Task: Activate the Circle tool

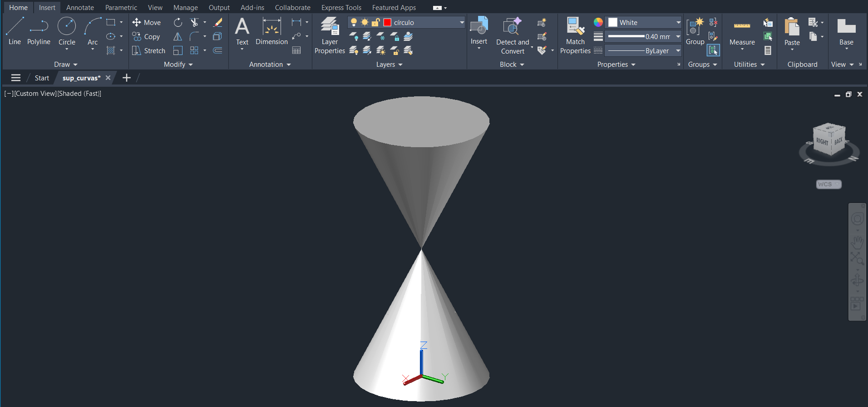Action: tap(67, 32)
